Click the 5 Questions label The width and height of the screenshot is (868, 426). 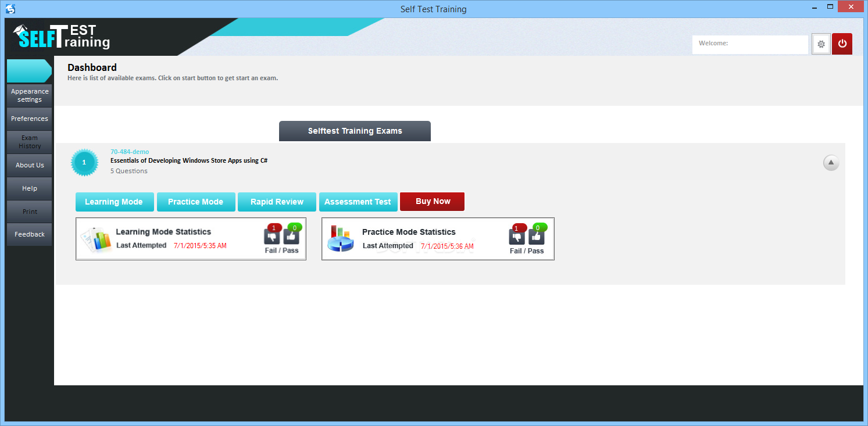129,171
